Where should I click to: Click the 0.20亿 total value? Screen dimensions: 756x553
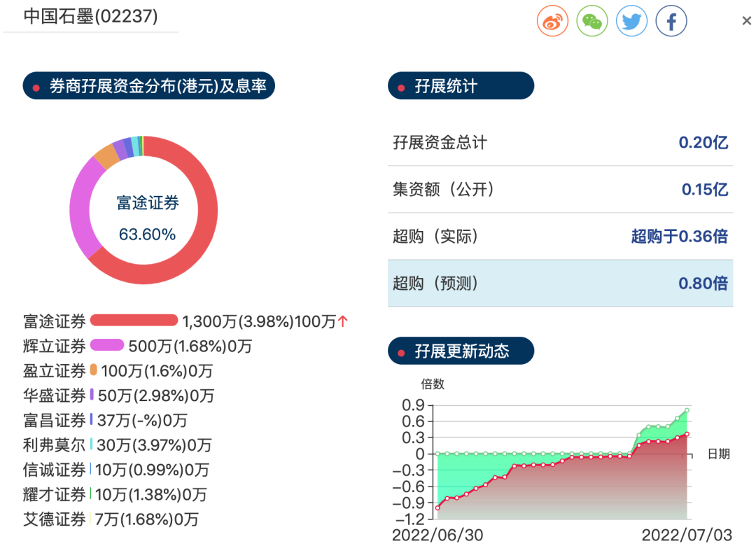[703, 142]
